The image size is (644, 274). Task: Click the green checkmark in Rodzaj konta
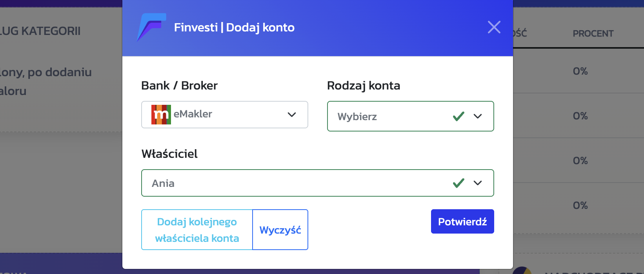[458, 116]
